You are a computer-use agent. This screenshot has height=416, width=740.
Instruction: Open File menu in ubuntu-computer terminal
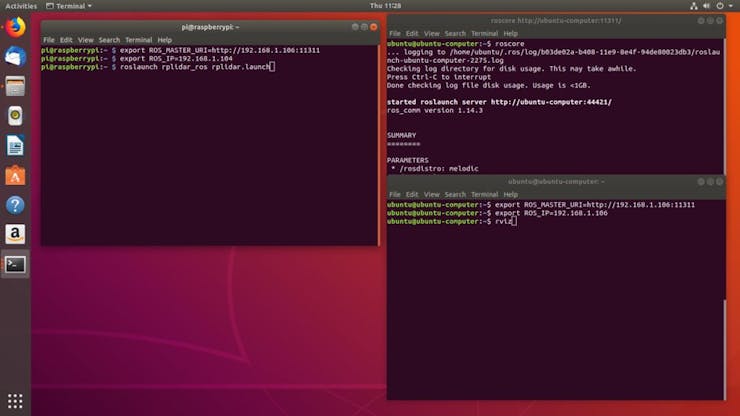[395, 195]
